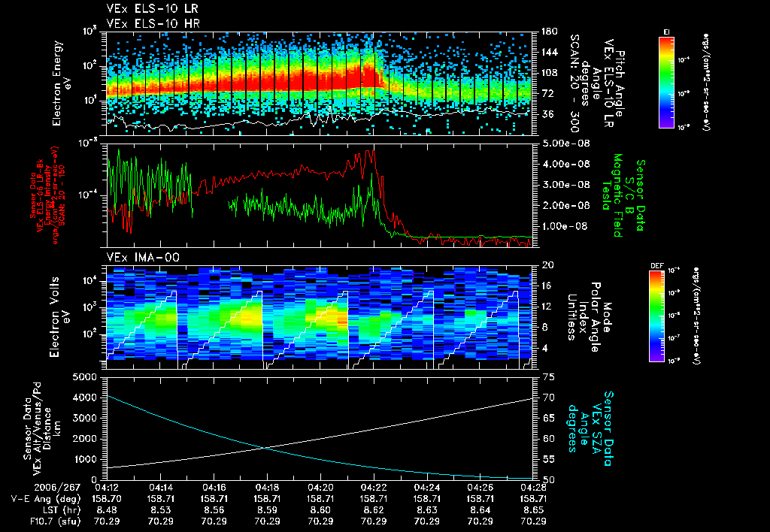Screen dimensions: 770x532
Task: Click the 'VEx ELS-10 HR' title label
Action: pos(153,23)
